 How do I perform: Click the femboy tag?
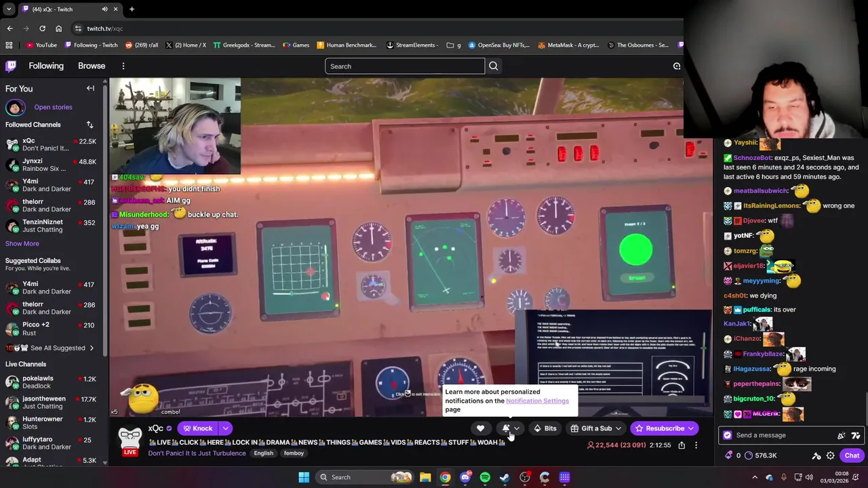pos(294,453)
